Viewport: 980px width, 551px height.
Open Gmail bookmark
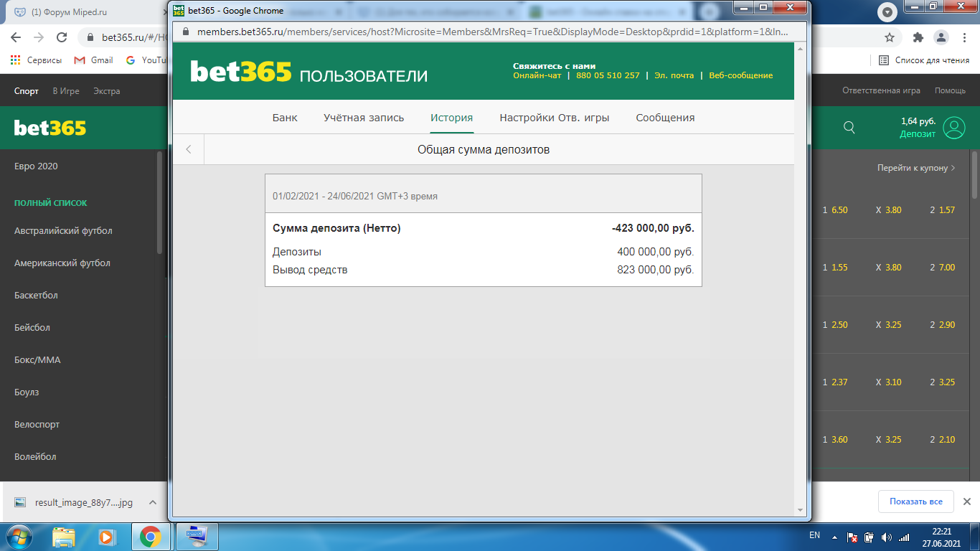click(x=94, y=60)
